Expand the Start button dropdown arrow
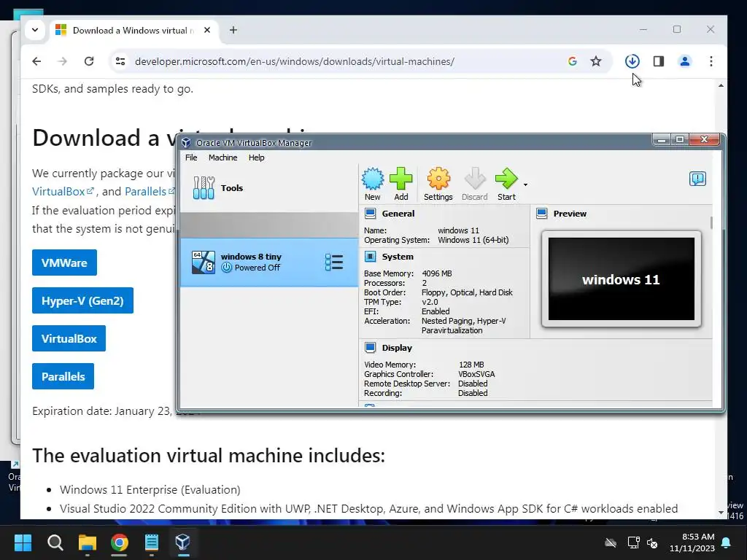 point(525,184)
